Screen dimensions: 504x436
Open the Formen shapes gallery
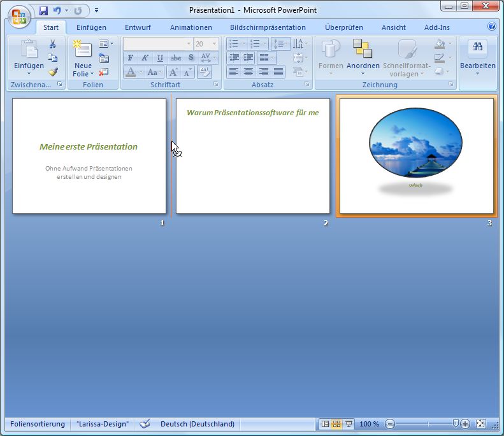pyautogui.click(x=331, y=58)
